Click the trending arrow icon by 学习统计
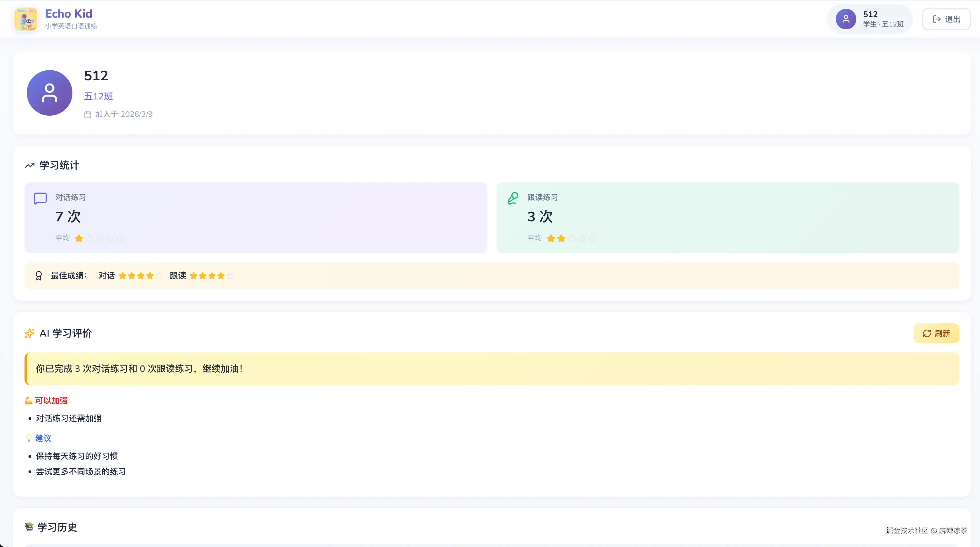Image resolution: width=980 pixels, height=547 pixels. (30, 165)
